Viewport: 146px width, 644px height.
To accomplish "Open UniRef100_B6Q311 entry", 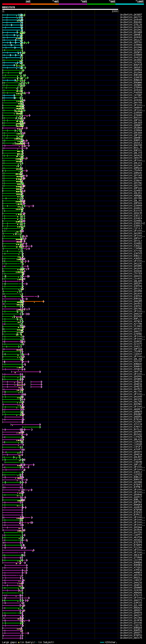I will (x=131, y=578).
